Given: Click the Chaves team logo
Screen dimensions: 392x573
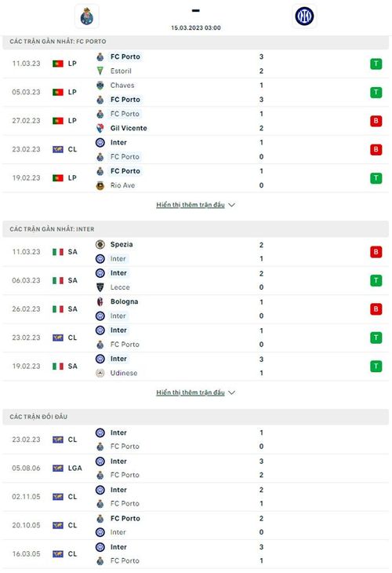Looking at the screenshot, I should (100, 85).
